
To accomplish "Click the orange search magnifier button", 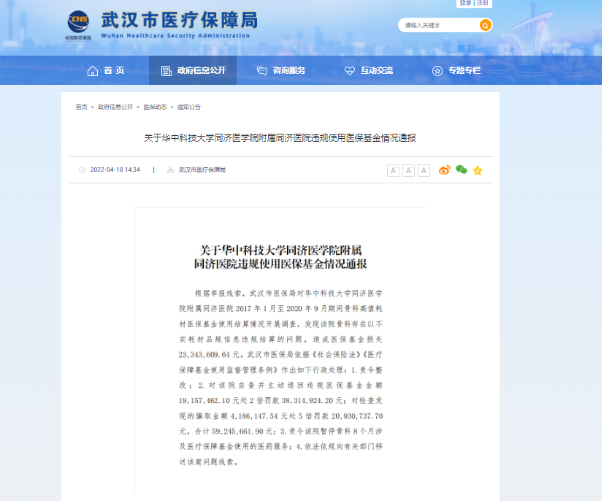I will (x=485, y=25).
